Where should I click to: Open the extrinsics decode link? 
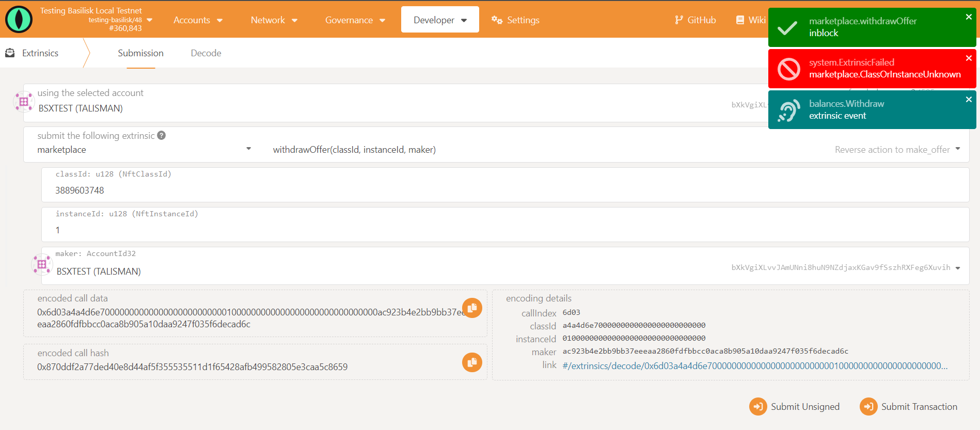(x=755, y=365)
